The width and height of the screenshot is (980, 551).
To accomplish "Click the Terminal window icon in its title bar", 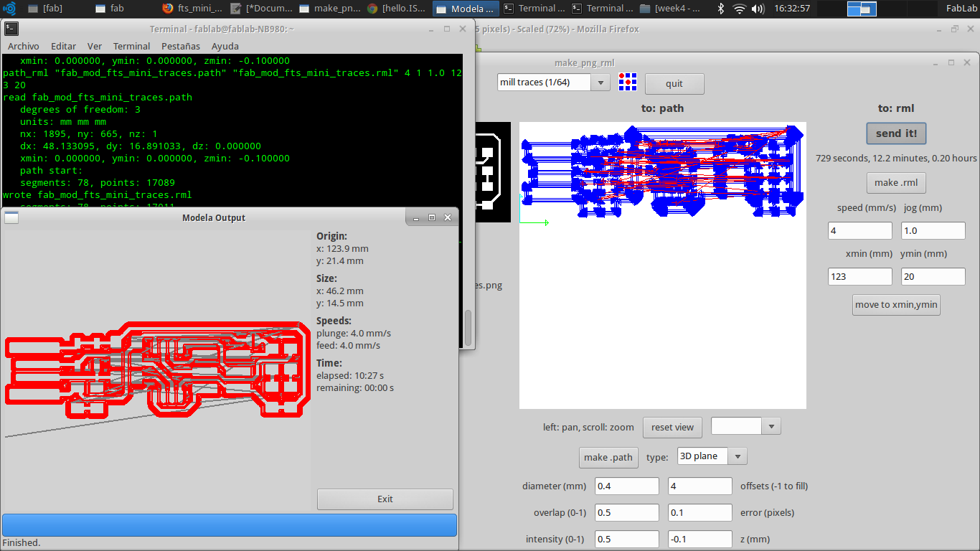I will [11, 29].
